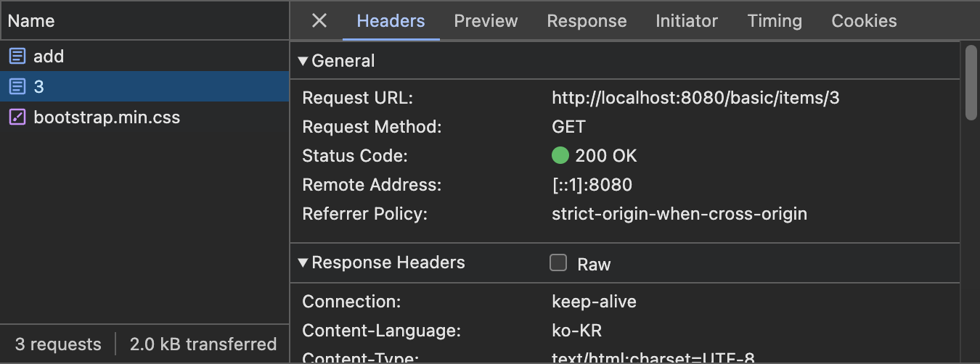Click the strict-origin-when-cross-origin value
980x364 pixels.
pos(679,214)
